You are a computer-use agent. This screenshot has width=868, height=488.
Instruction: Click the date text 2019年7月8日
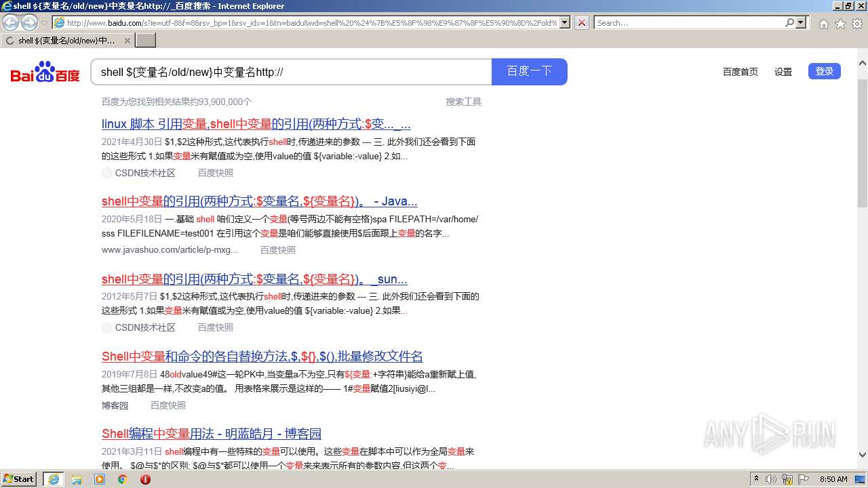pyautogui.click(x=130, y=374)
